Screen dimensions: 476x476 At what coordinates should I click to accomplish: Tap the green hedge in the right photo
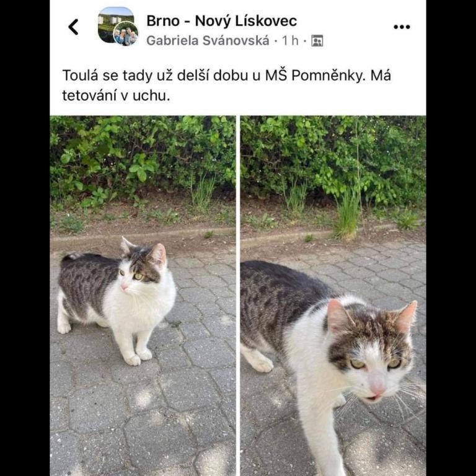(x=333, y=158)
